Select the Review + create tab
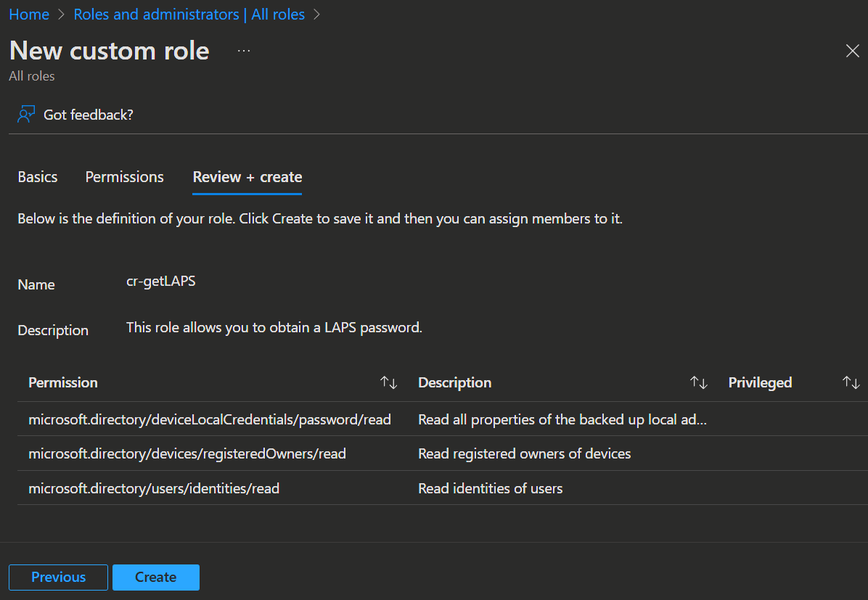Image resolution: width=868 pixels, height=600 pixels. pos(247,177)
